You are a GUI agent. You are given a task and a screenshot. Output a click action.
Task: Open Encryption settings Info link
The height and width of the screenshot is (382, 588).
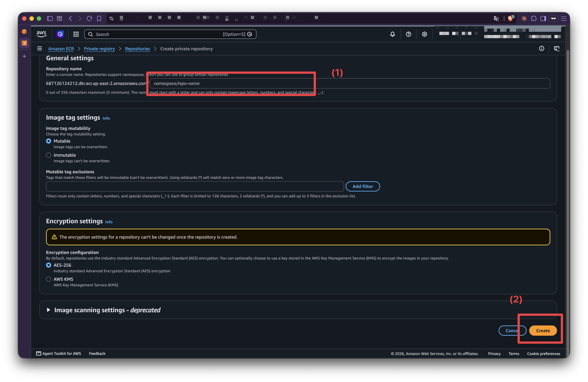(109, 222)
